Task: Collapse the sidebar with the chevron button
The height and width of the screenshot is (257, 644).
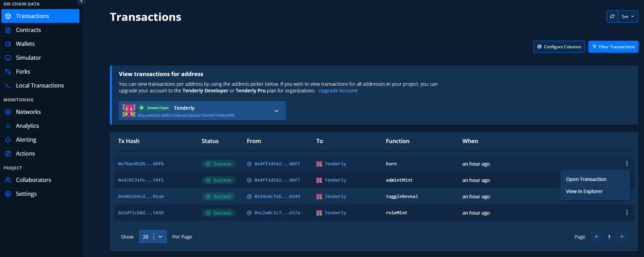Action: [x=81, y=1]
